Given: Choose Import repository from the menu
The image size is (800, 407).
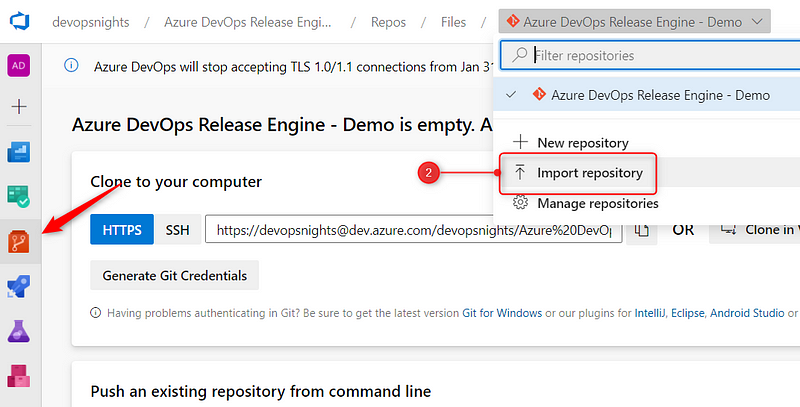Looking at the screenshot, I should tap(589, 173).
